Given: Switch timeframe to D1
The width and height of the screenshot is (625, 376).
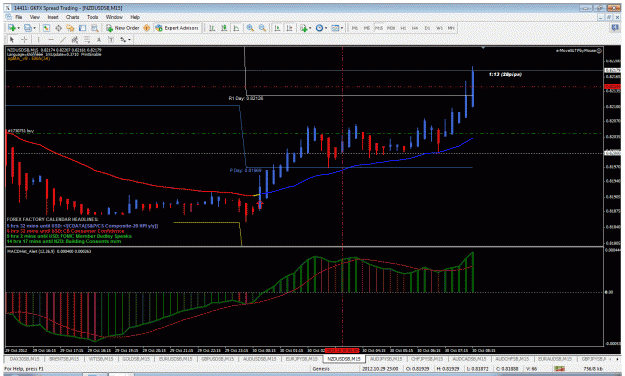Looking at the screenshot, I should [x=427, y=28].
